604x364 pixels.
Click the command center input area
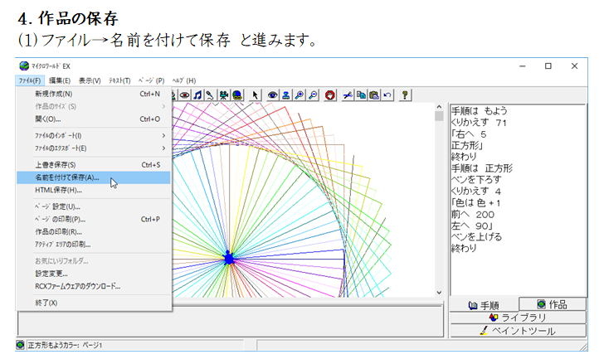click(x=231, y=322)
